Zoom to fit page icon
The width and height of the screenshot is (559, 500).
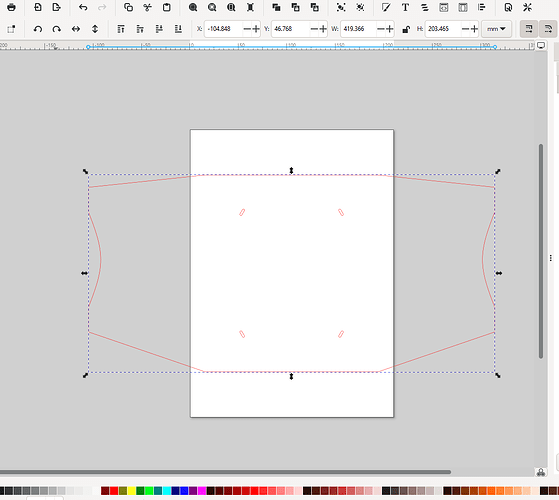(x=231, y=7)
